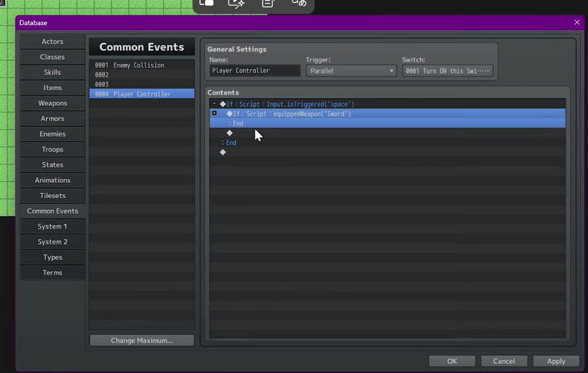
Task: Toggle the equippedWeapon('Sword') branch expander
Action: click(x=214, y=113)
